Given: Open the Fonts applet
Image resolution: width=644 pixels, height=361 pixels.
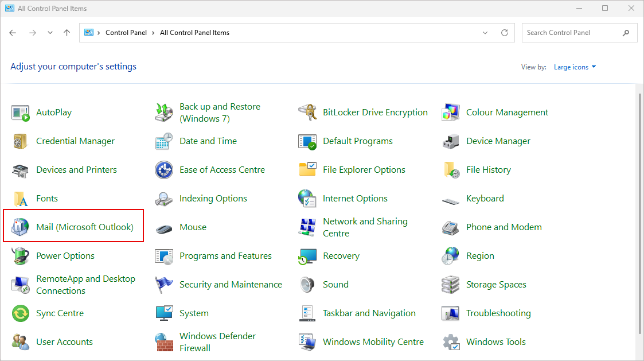Looking at the screenshot, I should tap(47, 198).
